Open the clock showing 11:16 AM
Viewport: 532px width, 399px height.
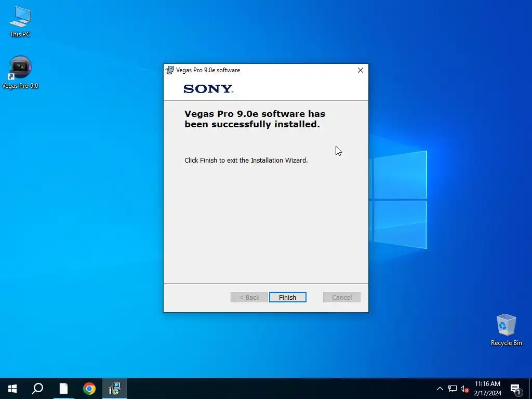point(487,389)
